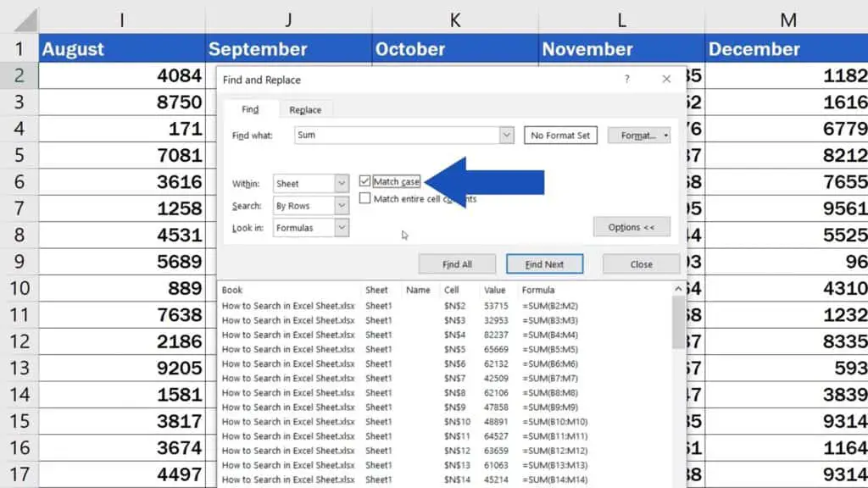Viewport: 868px width, 488px height.
Task: Open the Format button
Action: (x=637, y=135)
